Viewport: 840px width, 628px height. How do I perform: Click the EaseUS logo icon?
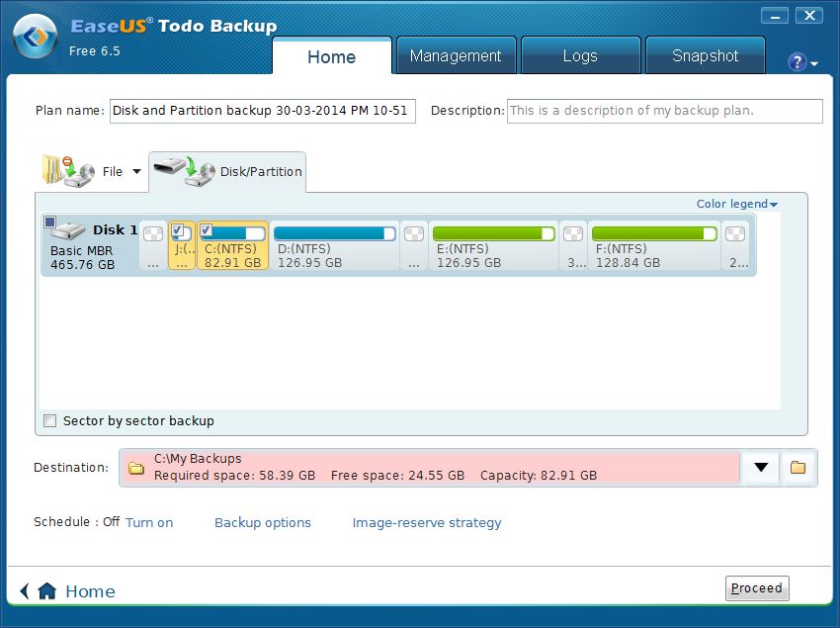click(36, 37)
